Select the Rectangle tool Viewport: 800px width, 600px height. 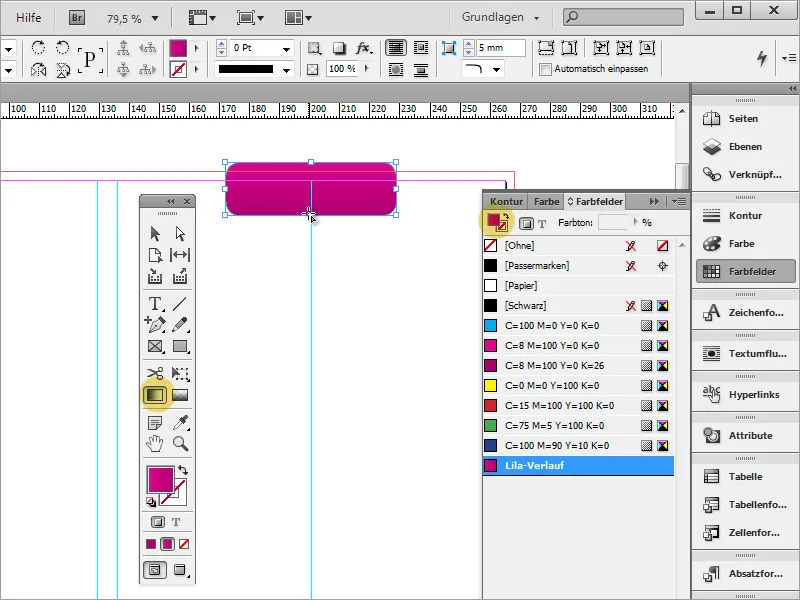(180, 346)
